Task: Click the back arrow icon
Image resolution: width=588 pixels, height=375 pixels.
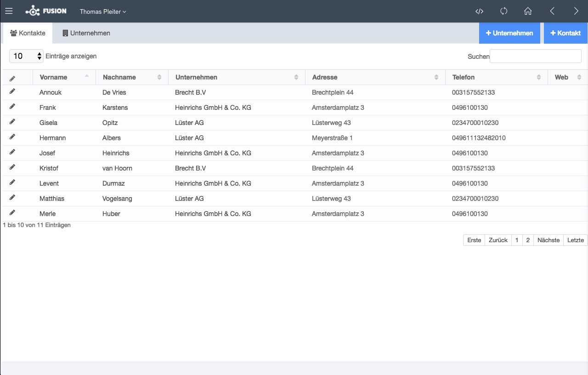Action: pos(552,11)
